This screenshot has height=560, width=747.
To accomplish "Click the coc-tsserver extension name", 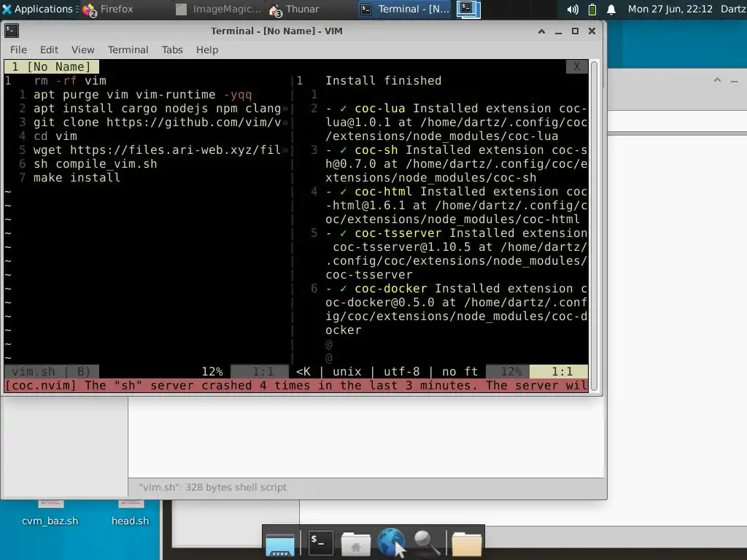I will pyautogui.click(x=398, y=233).
